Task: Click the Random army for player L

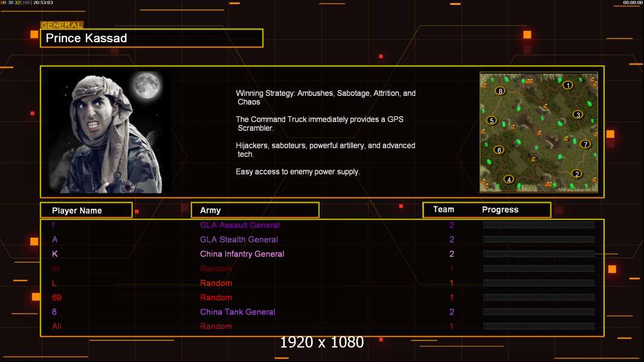Action: coord(216,283)
